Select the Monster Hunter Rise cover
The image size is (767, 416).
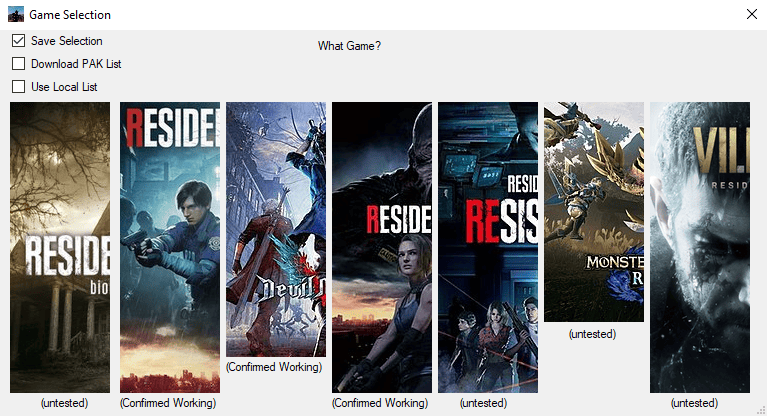(x=594, y=212)
